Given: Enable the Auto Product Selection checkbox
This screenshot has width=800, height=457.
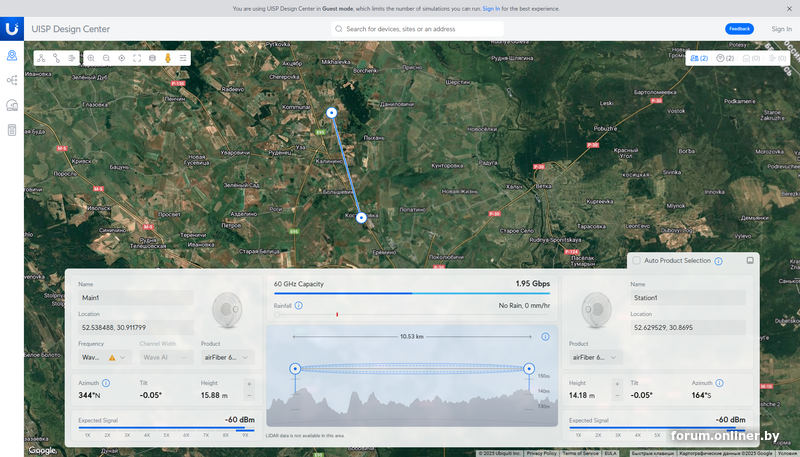Looking at the screenshot, I should 636,261.
